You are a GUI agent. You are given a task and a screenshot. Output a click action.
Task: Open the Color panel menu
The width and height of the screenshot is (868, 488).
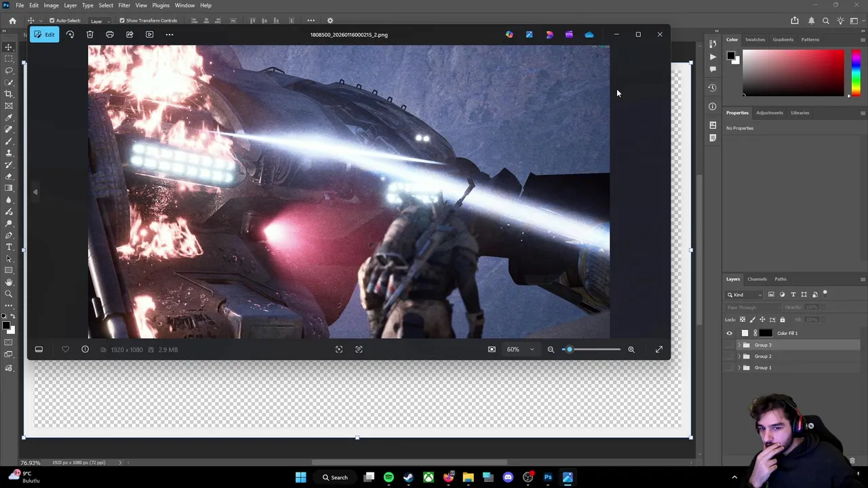862,39
